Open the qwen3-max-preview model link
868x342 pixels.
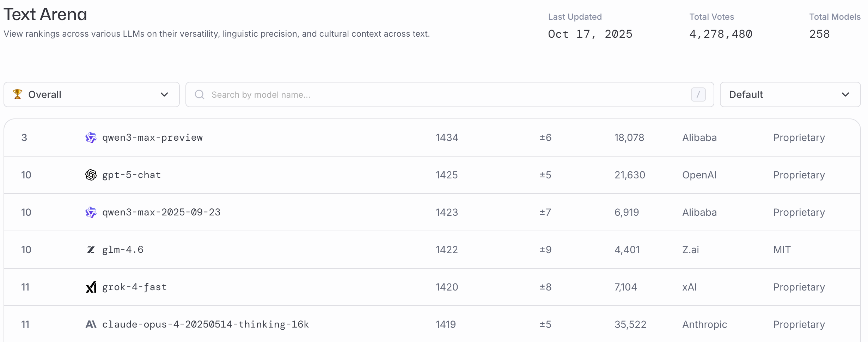[152, 138]
